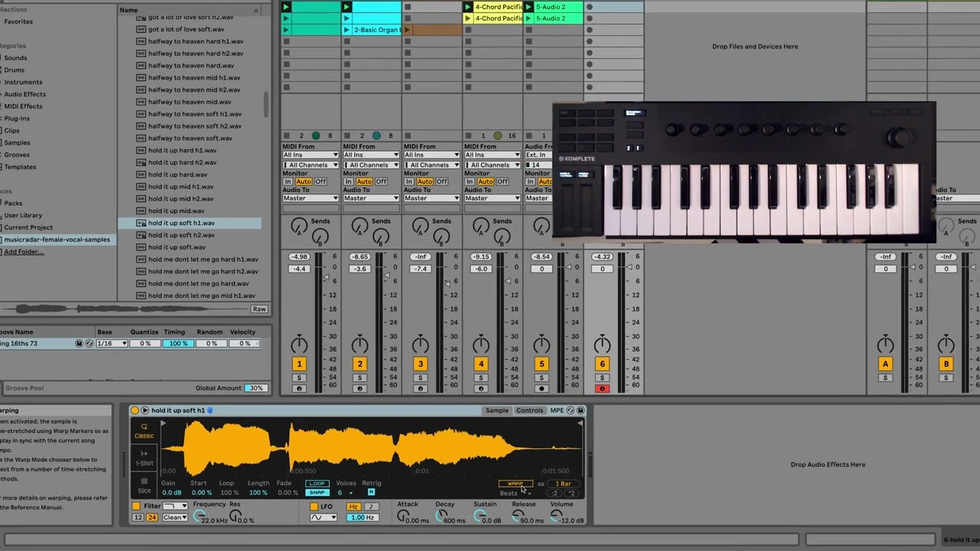Adjust track 1 pan knob

pyautogui.click(x=299, y=344)
